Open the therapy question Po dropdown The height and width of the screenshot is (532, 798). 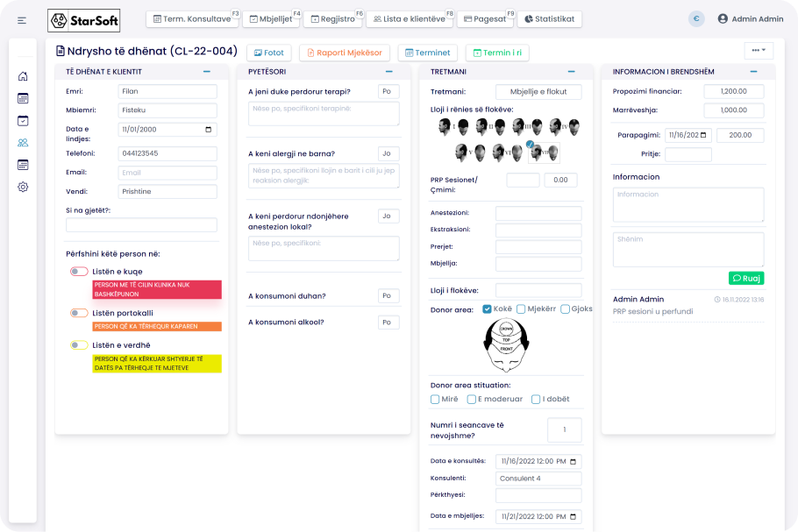388,91
